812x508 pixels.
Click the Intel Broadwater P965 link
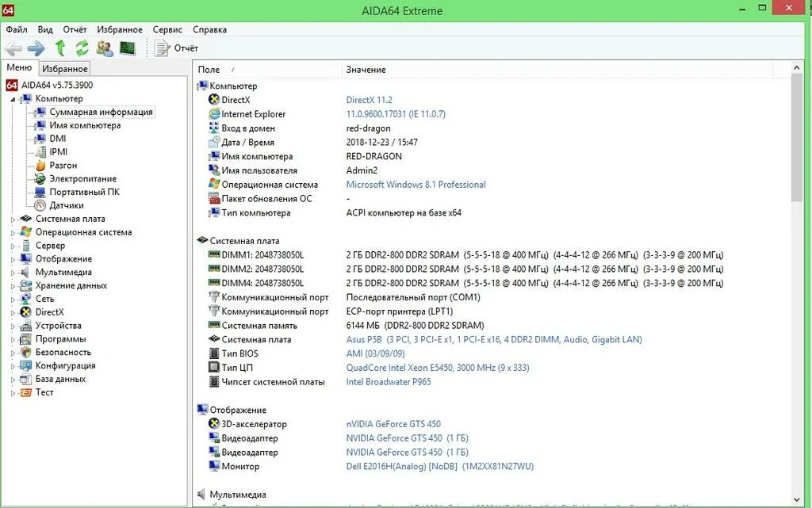[389, 382]
